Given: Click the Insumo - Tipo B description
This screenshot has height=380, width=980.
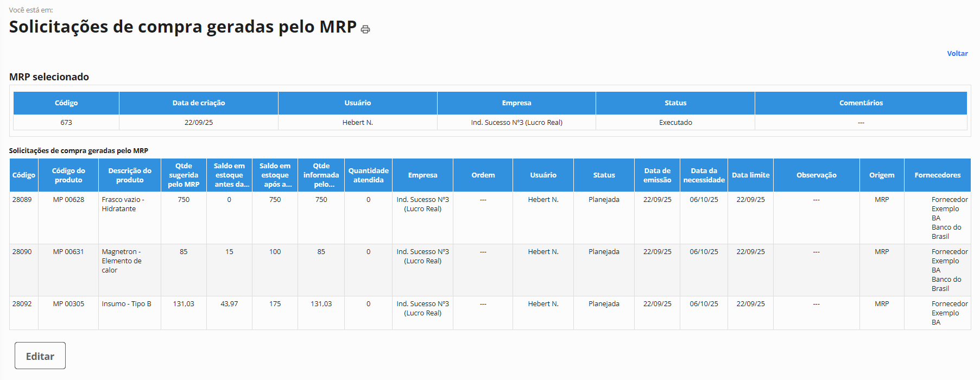Looking at the screenshot, I should point(127,304).
